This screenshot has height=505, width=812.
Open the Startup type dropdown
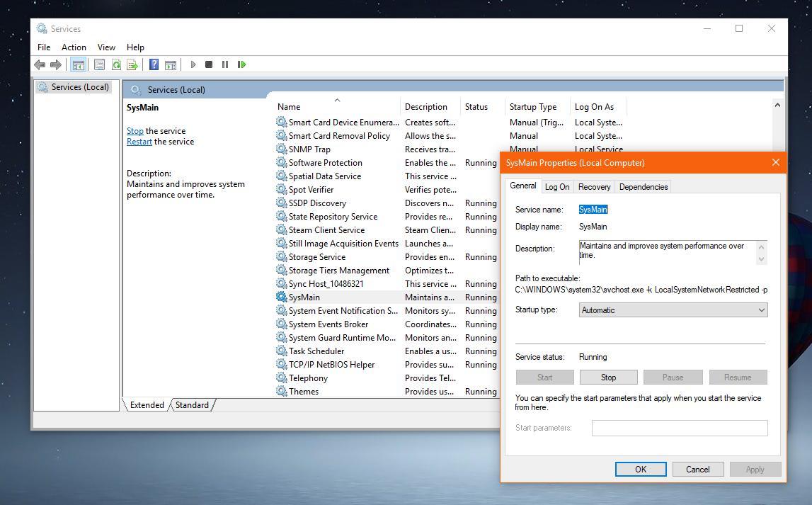(x=673, y=310)
